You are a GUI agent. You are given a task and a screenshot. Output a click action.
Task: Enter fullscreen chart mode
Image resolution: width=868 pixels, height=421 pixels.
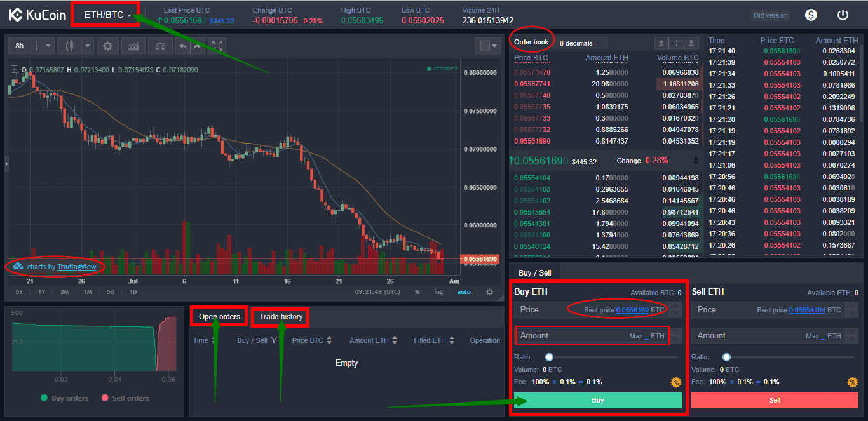coord(217,46)
